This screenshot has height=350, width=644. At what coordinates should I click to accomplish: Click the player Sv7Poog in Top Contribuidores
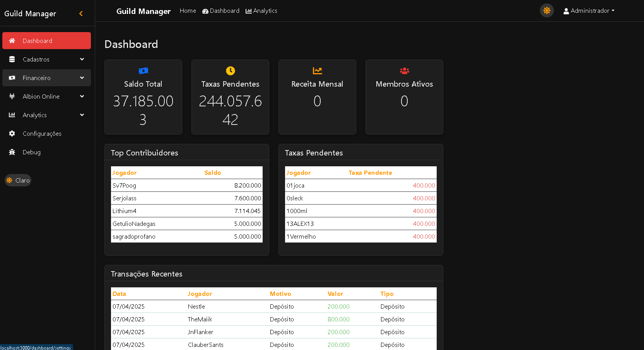tap(124, 185)
